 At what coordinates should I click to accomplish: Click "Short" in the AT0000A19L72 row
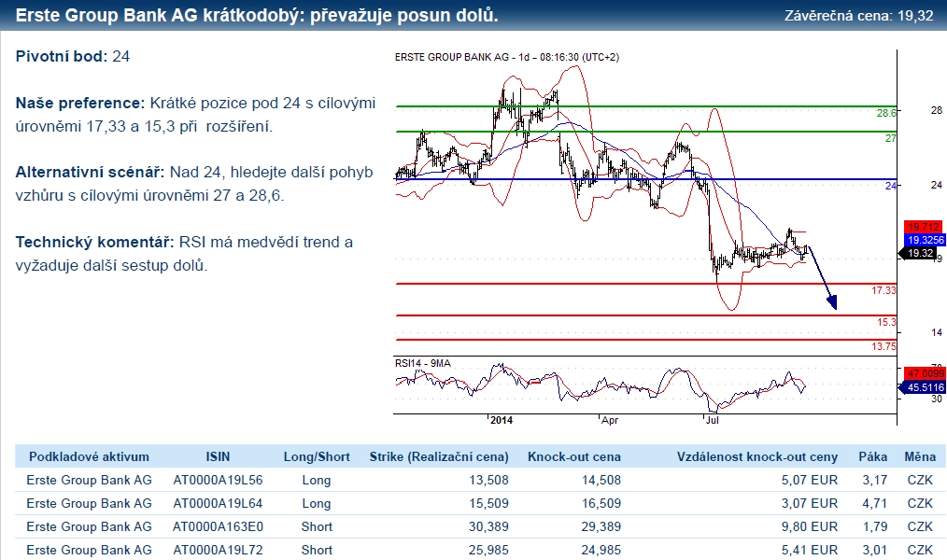point(318,551)
